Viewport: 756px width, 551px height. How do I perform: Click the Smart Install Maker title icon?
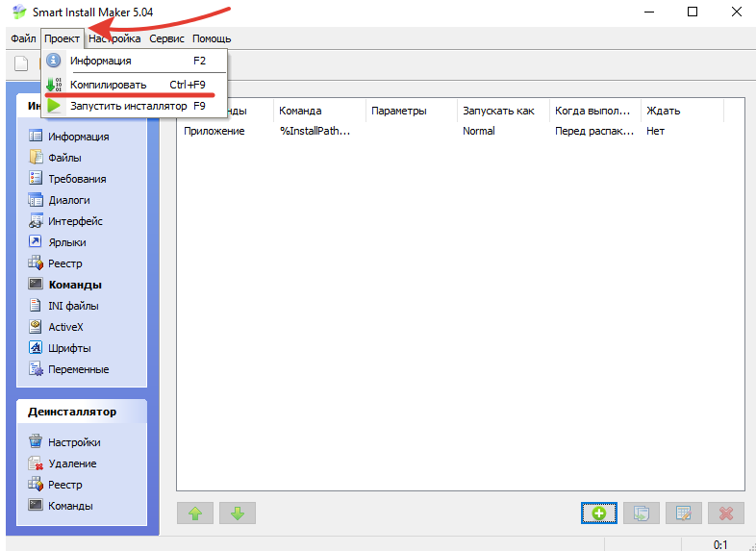coord(19,12)
